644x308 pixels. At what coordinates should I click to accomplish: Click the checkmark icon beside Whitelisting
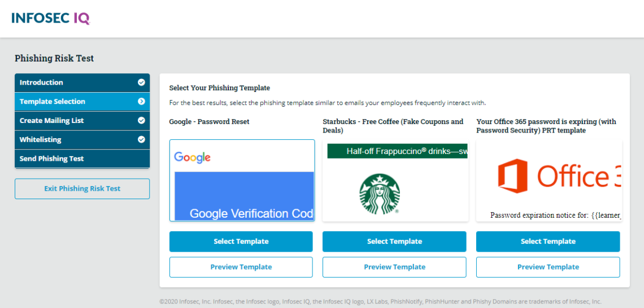click(x=141, y=140)
